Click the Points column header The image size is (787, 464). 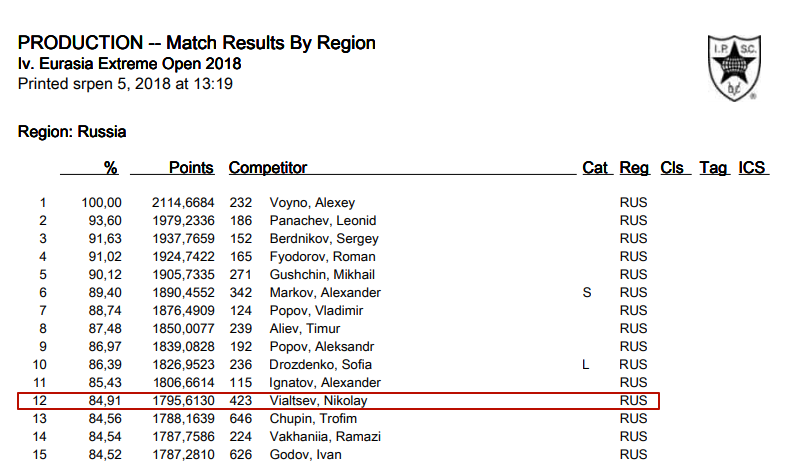(x=191, y=168)
